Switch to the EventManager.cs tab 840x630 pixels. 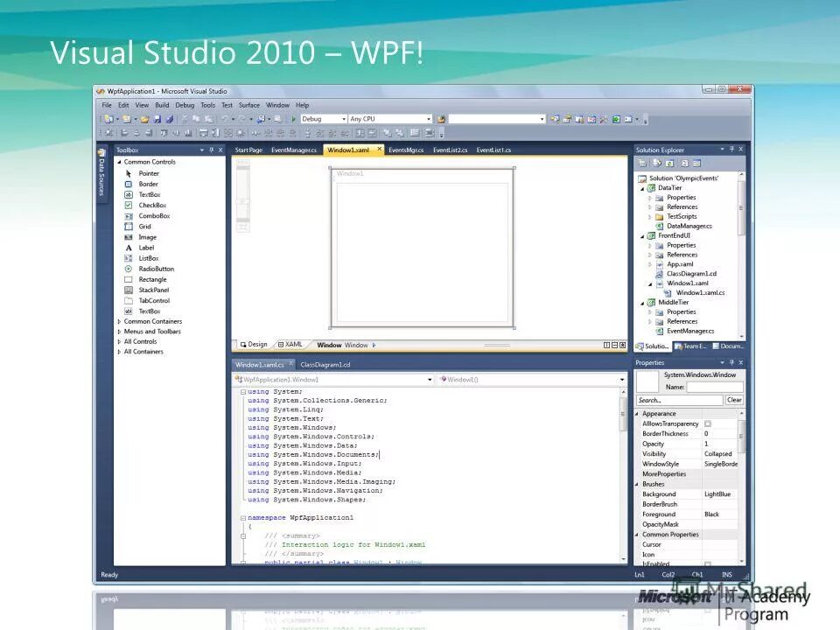[x=295, y=150]
